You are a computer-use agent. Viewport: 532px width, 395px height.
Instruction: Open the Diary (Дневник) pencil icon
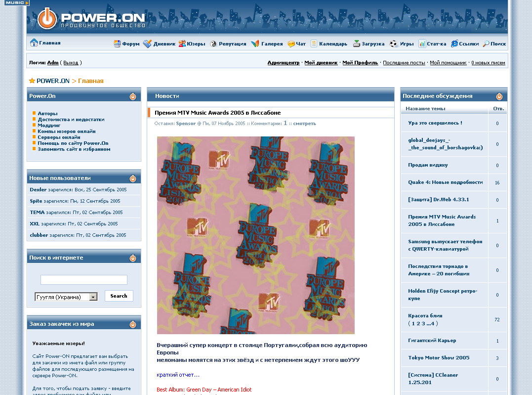pyautogui.click(x=147, y=44)
